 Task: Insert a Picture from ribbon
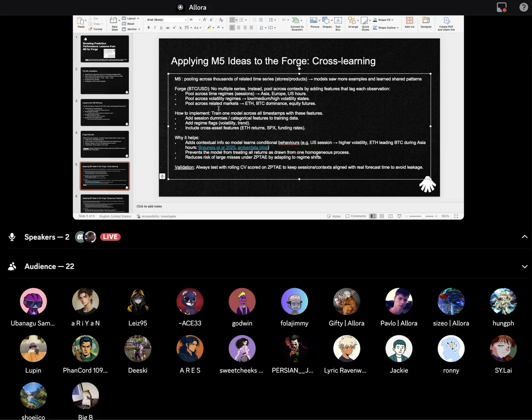[x=314, y=23]
